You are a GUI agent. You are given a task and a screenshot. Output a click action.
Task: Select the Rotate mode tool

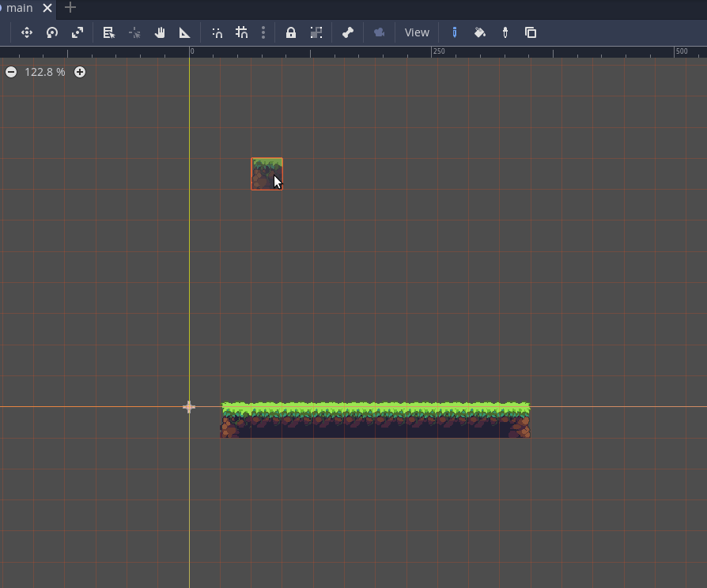click(x=52, y=32)
